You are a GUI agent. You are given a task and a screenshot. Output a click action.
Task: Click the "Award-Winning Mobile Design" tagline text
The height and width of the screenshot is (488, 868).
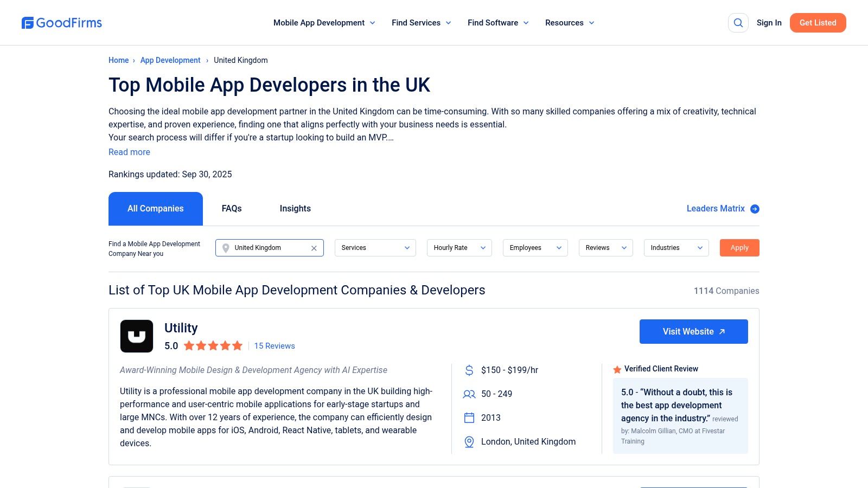(x=254, y=370)
